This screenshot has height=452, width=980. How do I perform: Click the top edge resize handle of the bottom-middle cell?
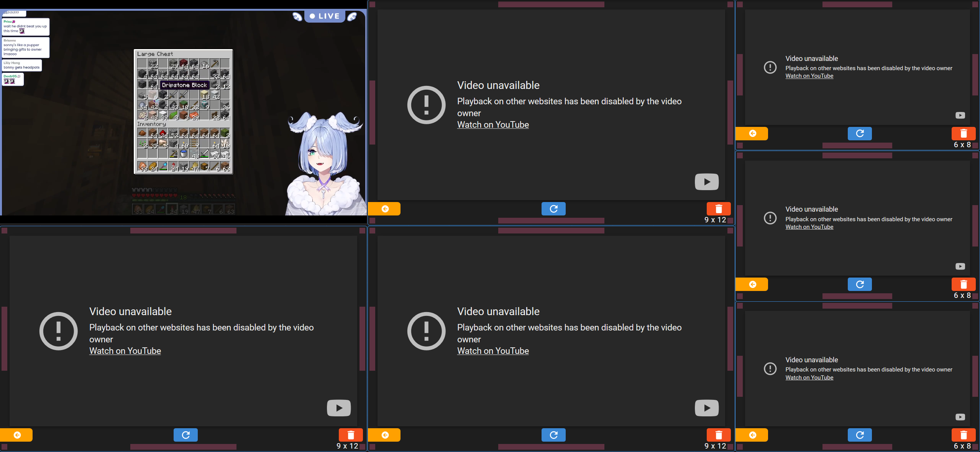(551, 231)
